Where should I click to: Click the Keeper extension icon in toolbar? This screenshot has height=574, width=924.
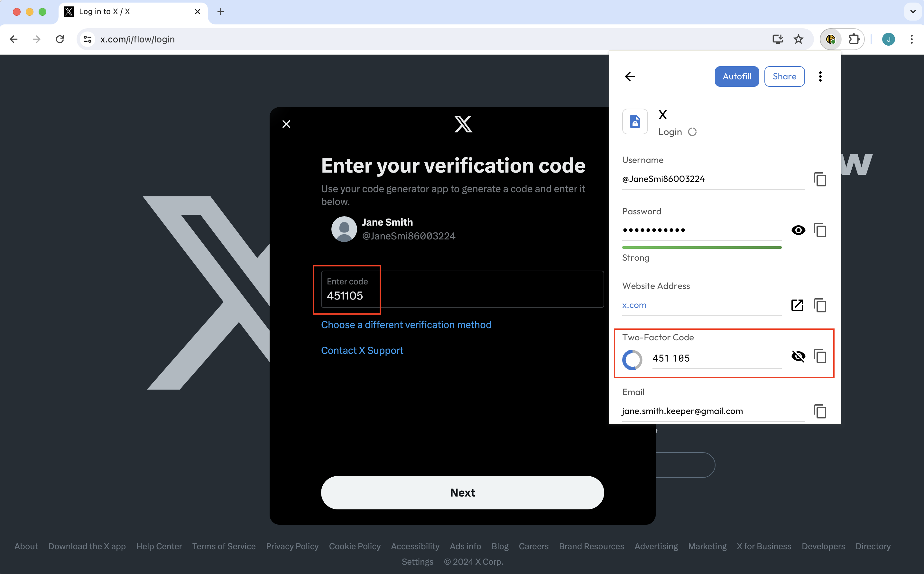pos(831,39)
